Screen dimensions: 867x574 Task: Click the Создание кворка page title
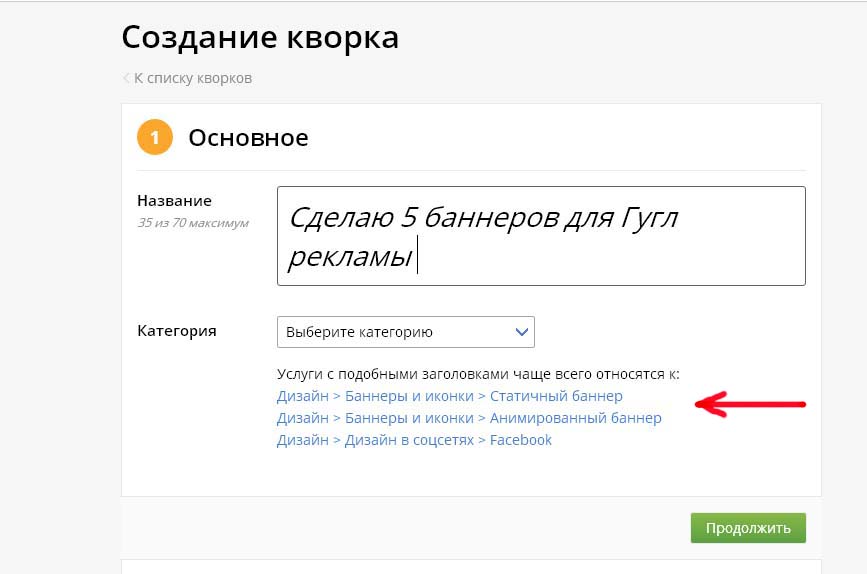(x=260, y=37)
